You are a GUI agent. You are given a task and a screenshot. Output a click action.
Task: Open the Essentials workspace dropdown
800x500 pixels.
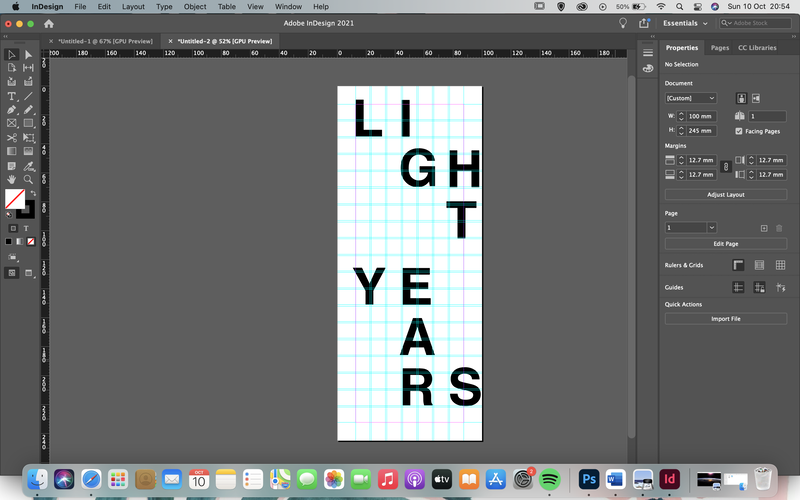(x=685, y=23)
